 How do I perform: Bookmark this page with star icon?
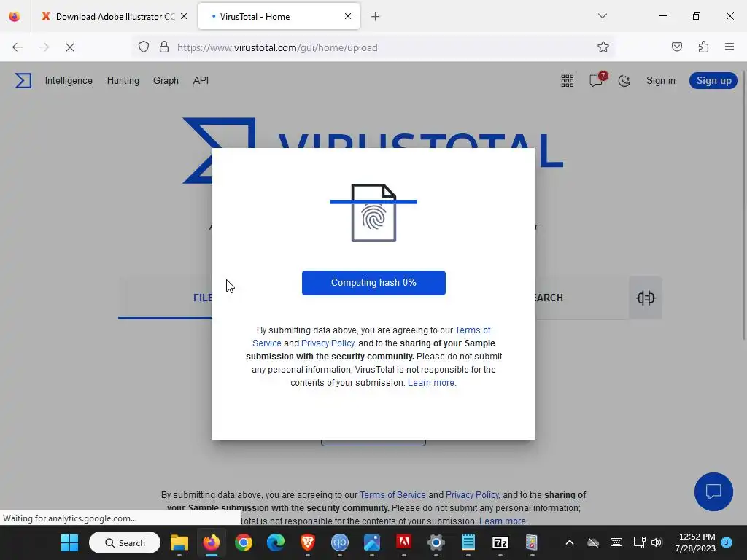603,47
